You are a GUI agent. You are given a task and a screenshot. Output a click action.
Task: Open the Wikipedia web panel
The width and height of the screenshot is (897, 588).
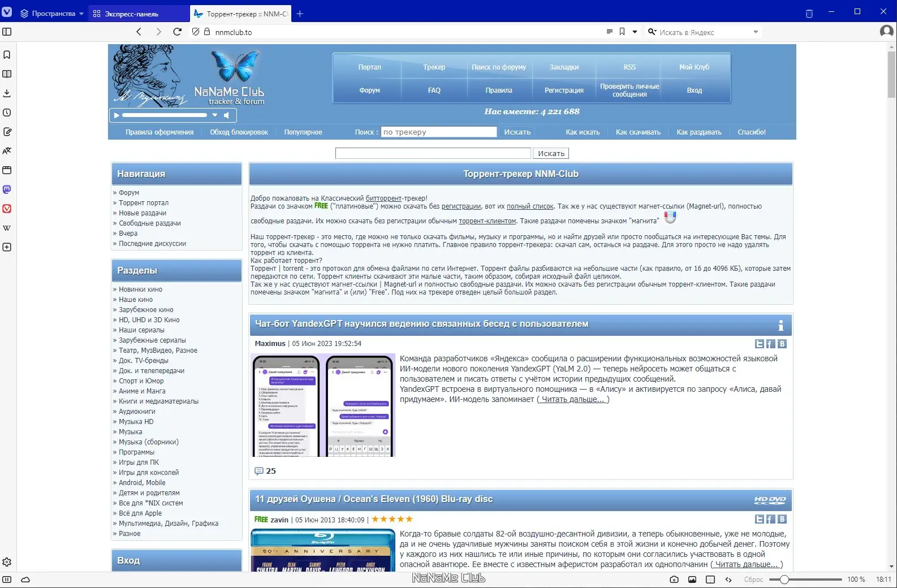click(7, 228)
